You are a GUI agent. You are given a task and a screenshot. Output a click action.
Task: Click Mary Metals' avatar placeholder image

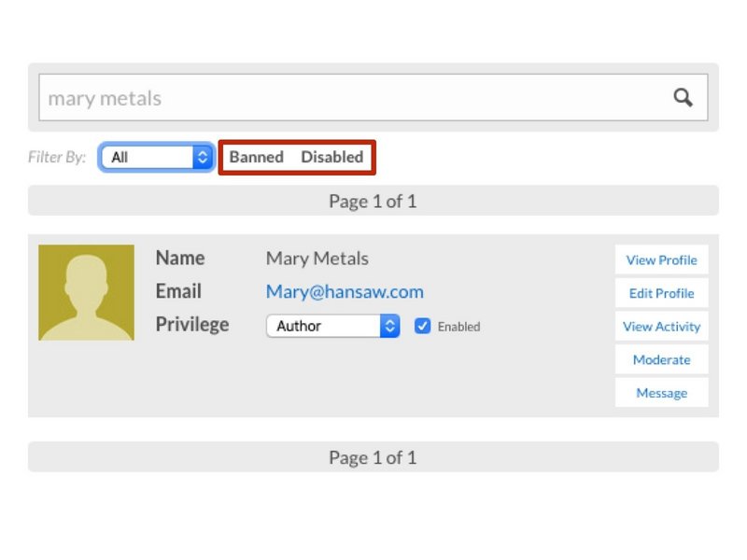pos(86,292)
